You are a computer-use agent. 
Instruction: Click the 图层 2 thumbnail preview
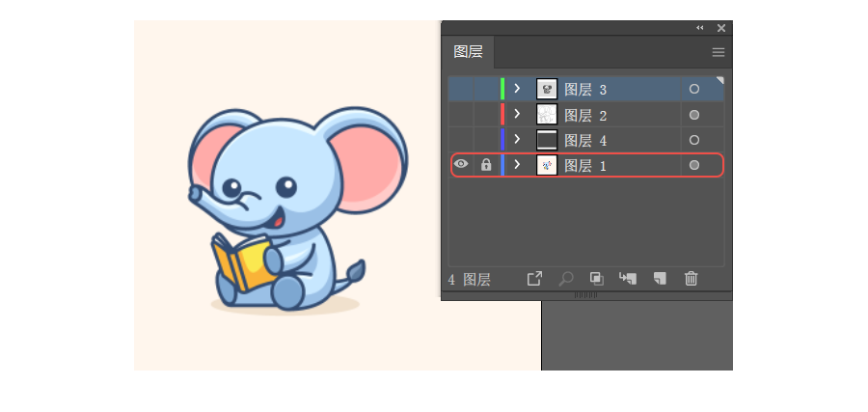[547, 115]
